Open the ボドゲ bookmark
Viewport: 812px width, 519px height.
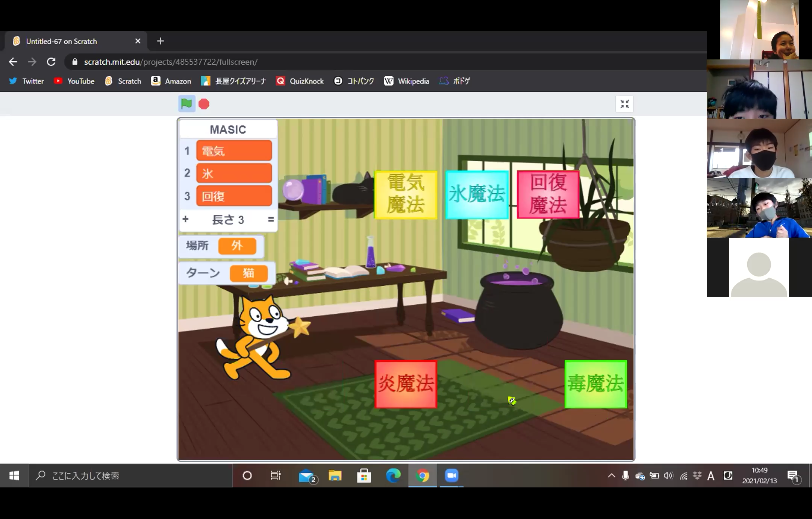tap(454, 81)
